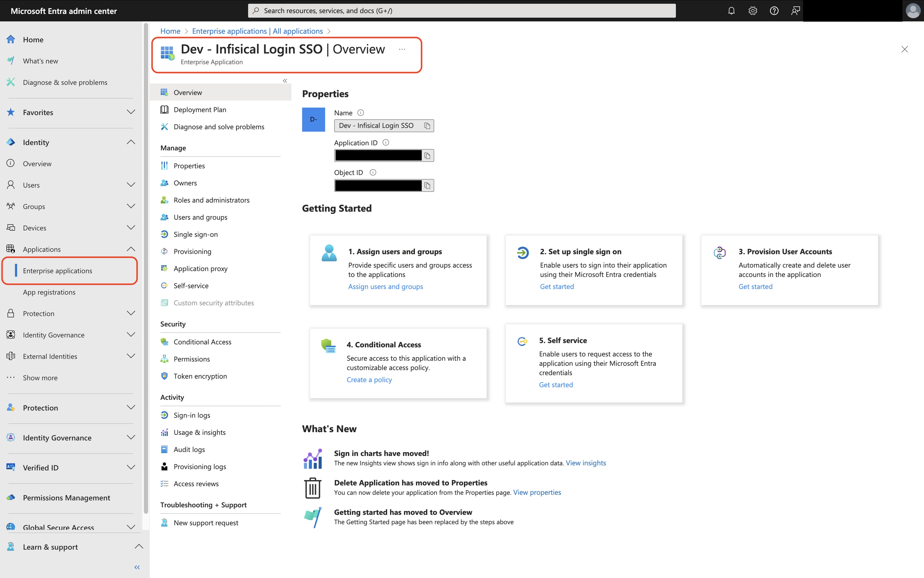This screenshot has width=924, height=578.
Task: Click Get started under Set up single sign on
Action: [x=557, y=286]
